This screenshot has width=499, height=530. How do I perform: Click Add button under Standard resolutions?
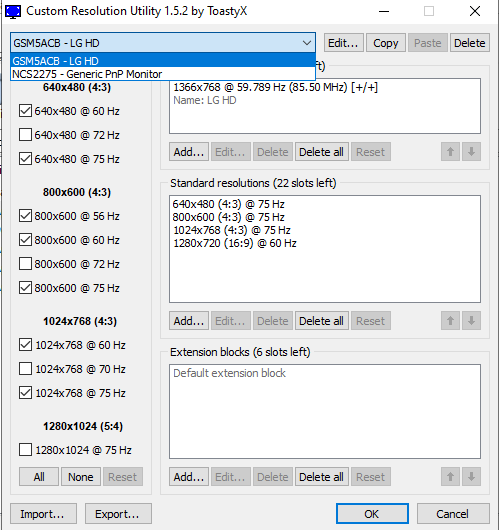(189, 320)
